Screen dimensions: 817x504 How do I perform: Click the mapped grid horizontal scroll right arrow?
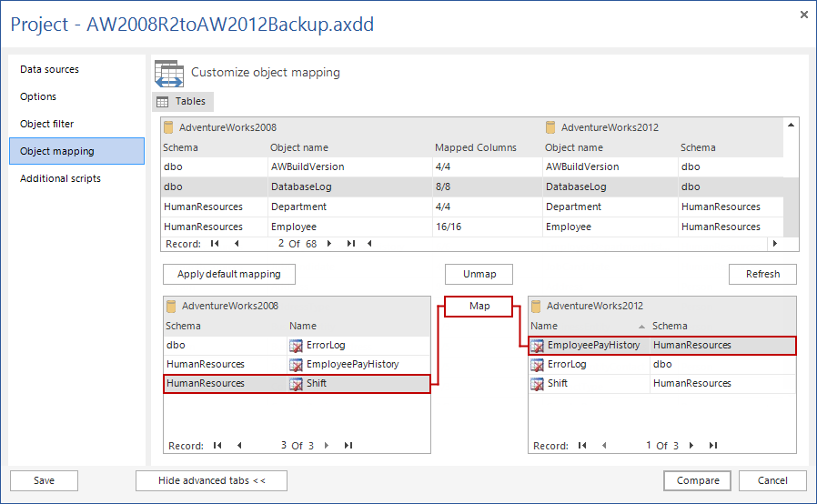775,244
